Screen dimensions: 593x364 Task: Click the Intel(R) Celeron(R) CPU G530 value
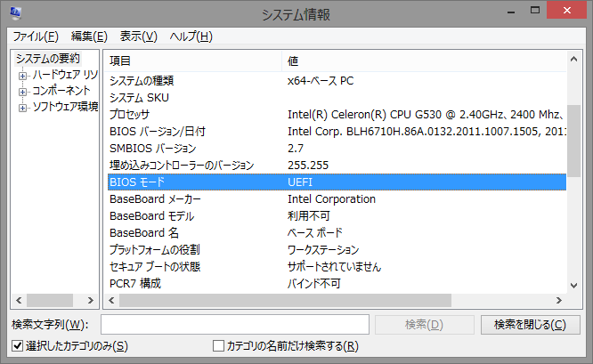[x=426, y=114]
